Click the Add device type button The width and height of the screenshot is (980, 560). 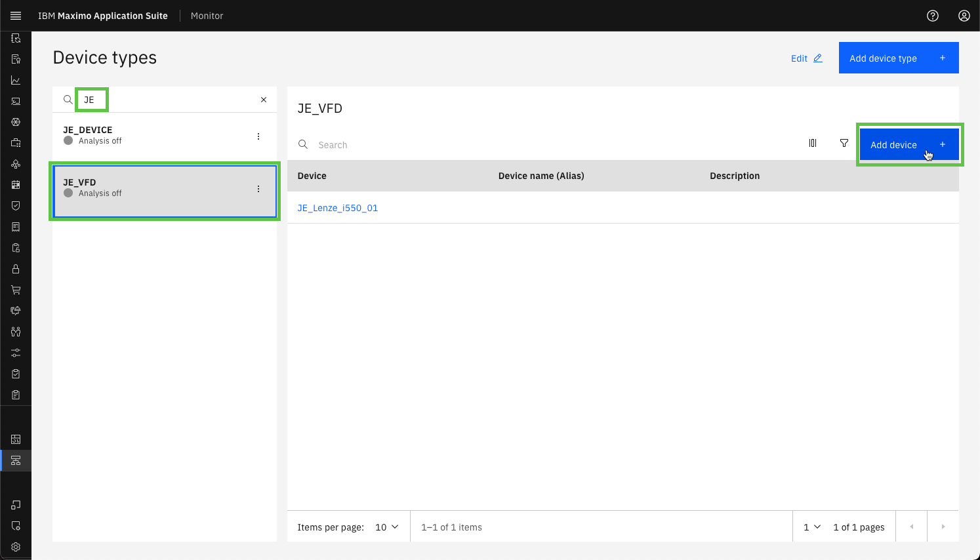pos(899,58)
